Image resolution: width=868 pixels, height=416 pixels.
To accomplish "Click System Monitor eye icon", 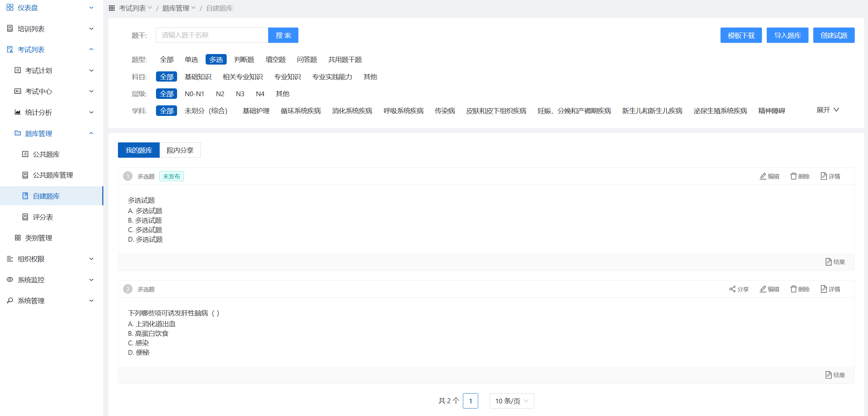I will click(x=10, y=280).
